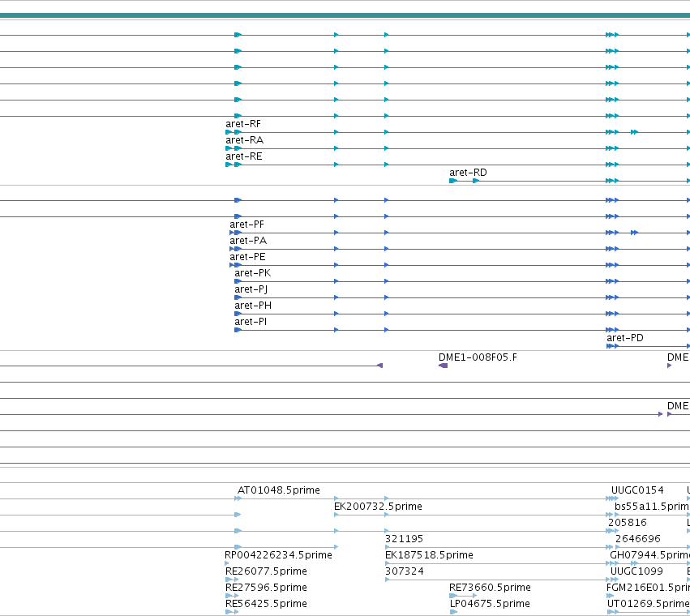This screenshot has height=616, width=690.
Task: Select the UUGC0154 alignment label
Action: click(637, 490)
